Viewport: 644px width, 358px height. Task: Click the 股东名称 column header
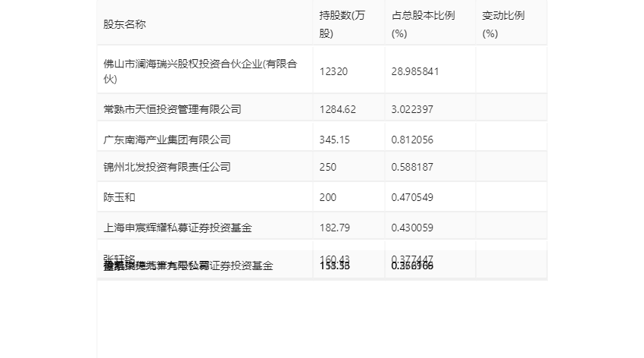click(x=124, y=24)
